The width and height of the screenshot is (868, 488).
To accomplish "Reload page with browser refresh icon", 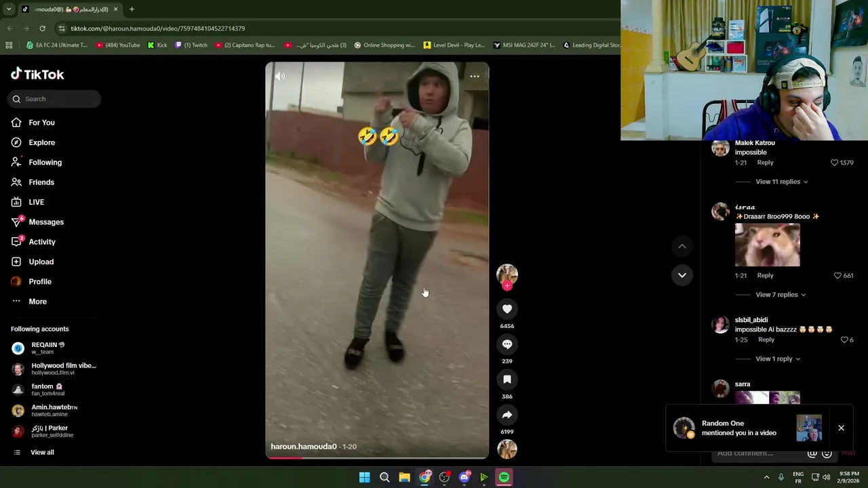I will coord(42,28).
